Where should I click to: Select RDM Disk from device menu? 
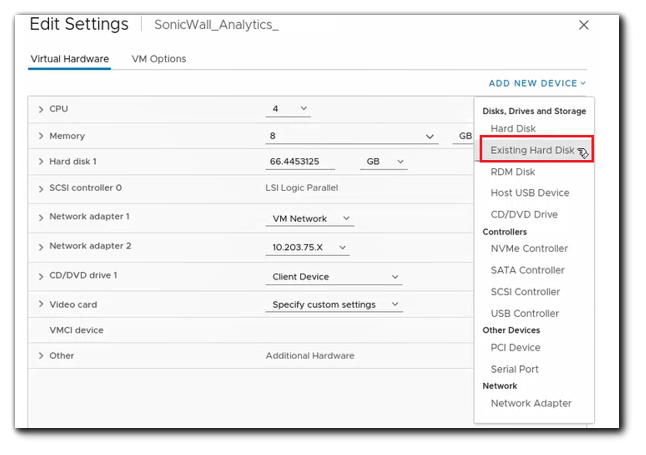(x=513, y=172)
